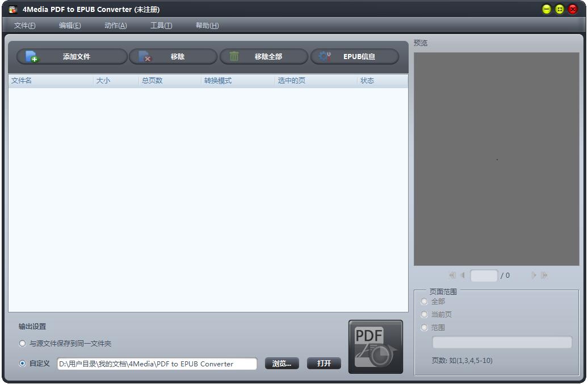
Task: Go to next page in preview
Action: [534, 275]
